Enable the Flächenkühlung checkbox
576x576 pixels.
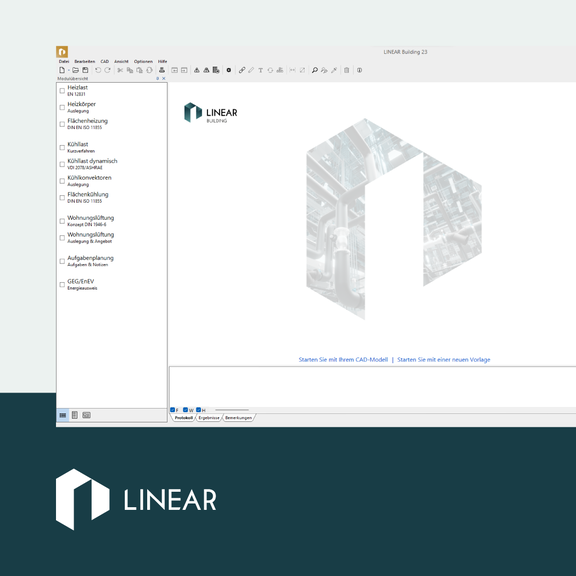tap(62, 198)
